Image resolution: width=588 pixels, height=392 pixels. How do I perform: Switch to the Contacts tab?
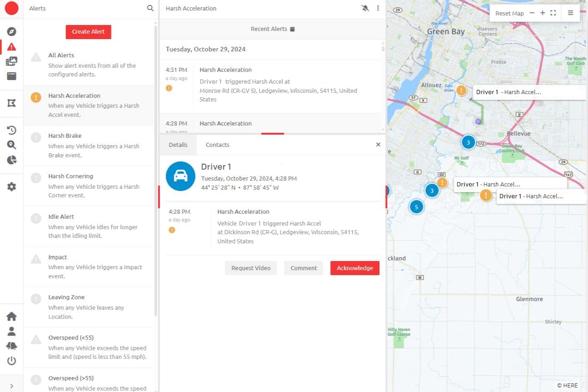pyautogui.click(x=217, y=145)
